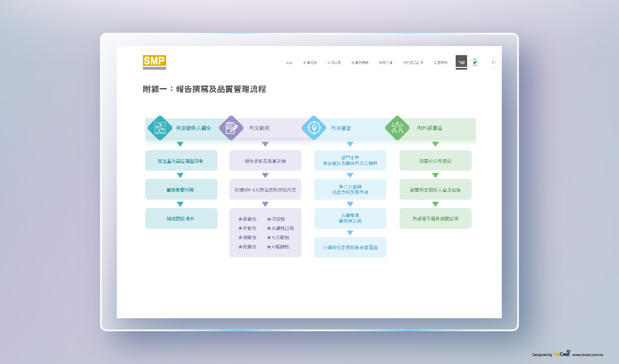Click the 繪製衝擊矩陣 box

[181, 189]
